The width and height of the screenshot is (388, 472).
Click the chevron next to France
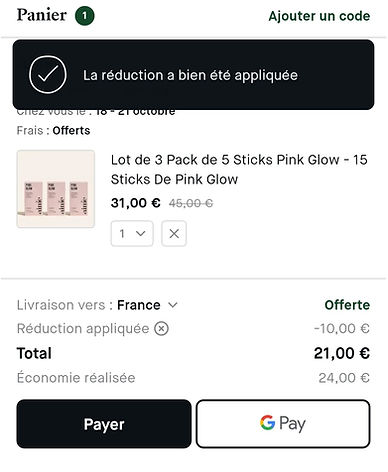coord(173,305)
